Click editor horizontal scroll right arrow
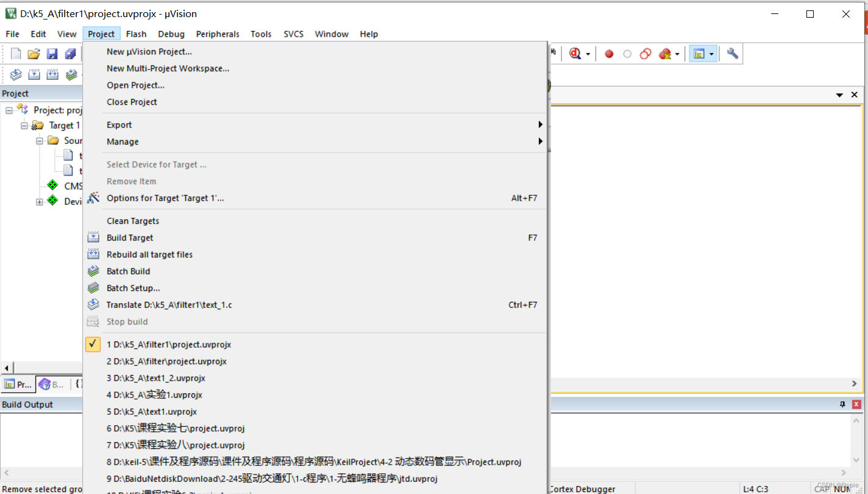The height and width of the screenshot is (494, 868). click(855, 384)
